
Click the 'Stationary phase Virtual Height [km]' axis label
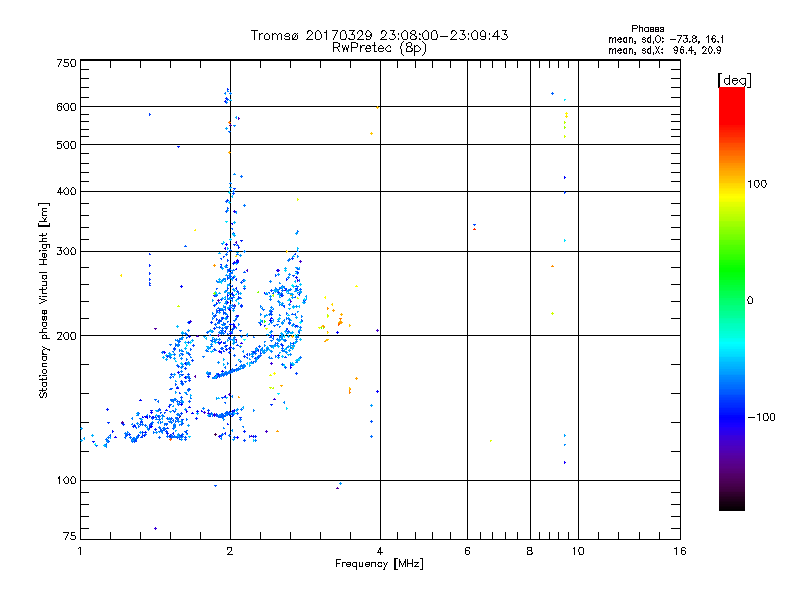[43, 300]
